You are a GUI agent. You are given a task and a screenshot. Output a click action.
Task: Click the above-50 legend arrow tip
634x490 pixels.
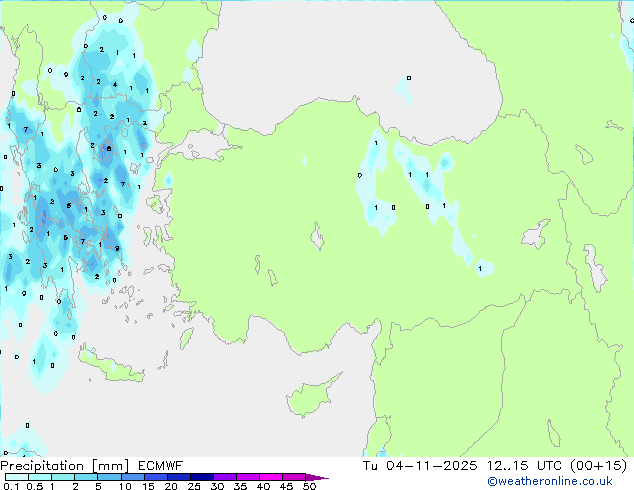pos(317,477)
